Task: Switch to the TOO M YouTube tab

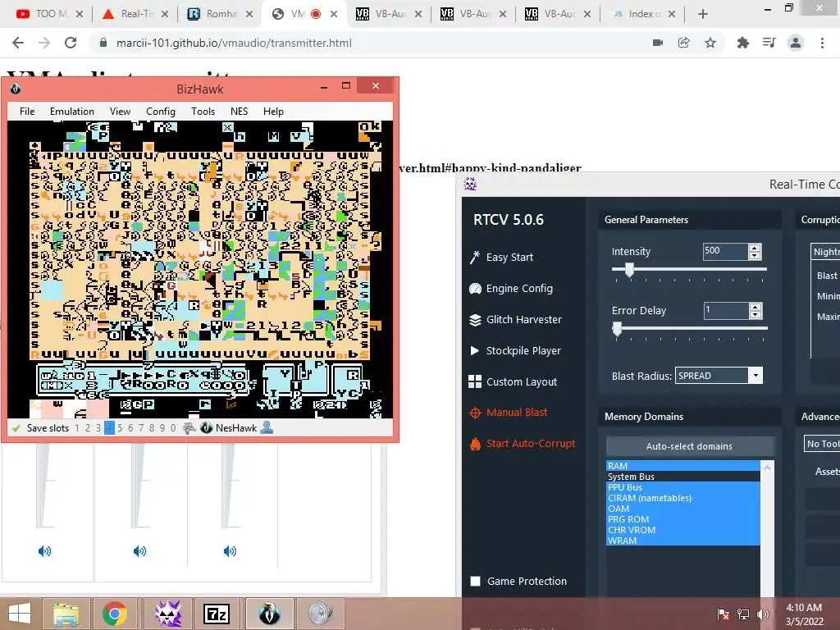Action: click(49, 14)
